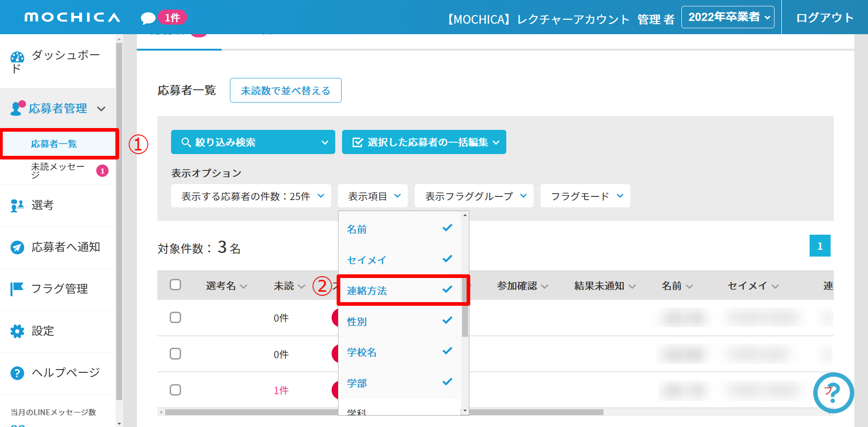Viewport: 868px width, 427px height.
Task: Click the flag management icon
Action: [17, 289]
